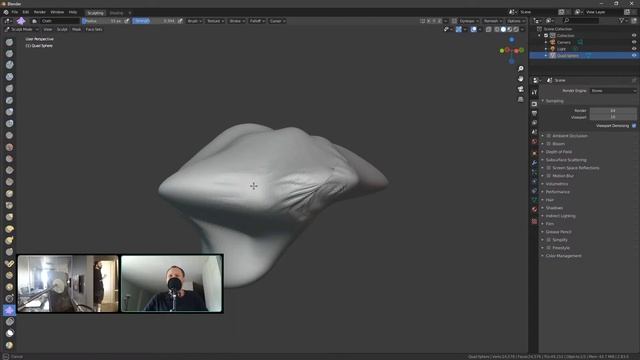This screenshot has width=640, height=360.
Task: Open the Cursor settings popover
Action: pyautogui.click(x=277, y=21)
